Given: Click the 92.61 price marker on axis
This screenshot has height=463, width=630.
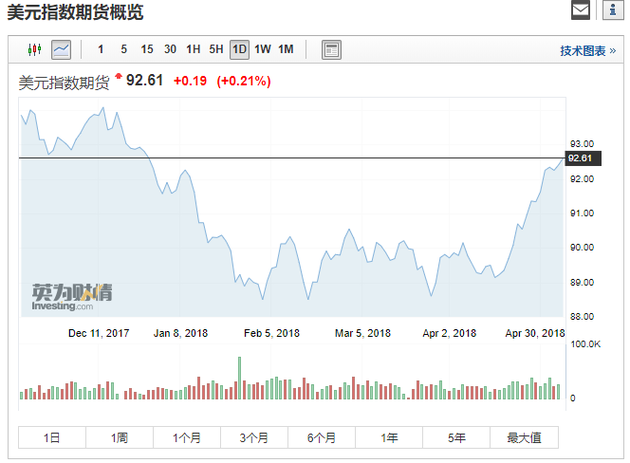Looking at the screenshot, I should (x=580, y=158).
